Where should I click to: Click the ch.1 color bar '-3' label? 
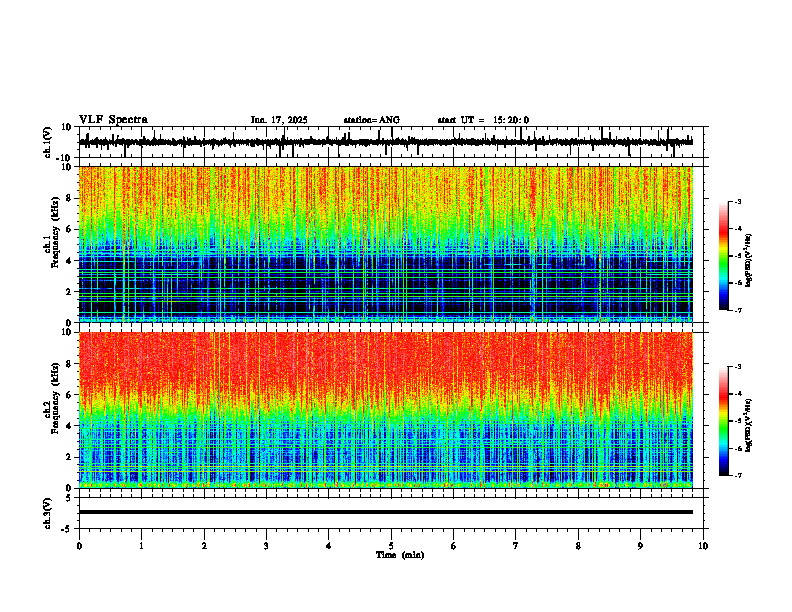coord(737,202)
